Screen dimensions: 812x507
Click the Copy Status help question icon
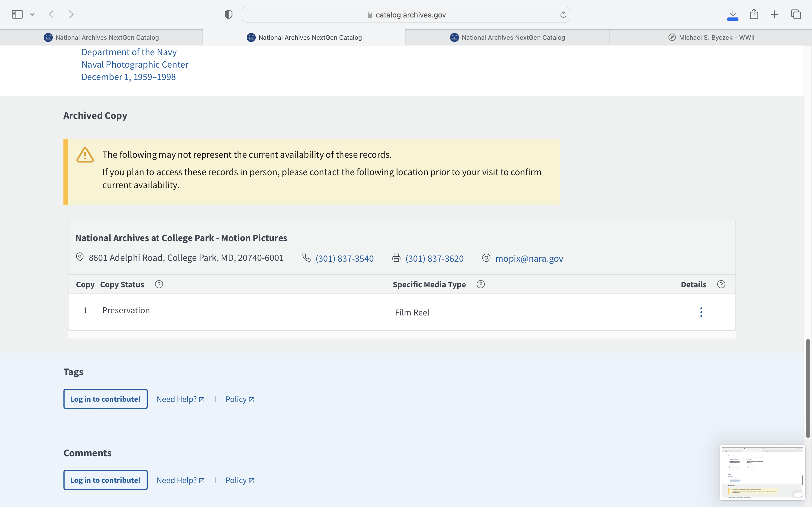159,284
